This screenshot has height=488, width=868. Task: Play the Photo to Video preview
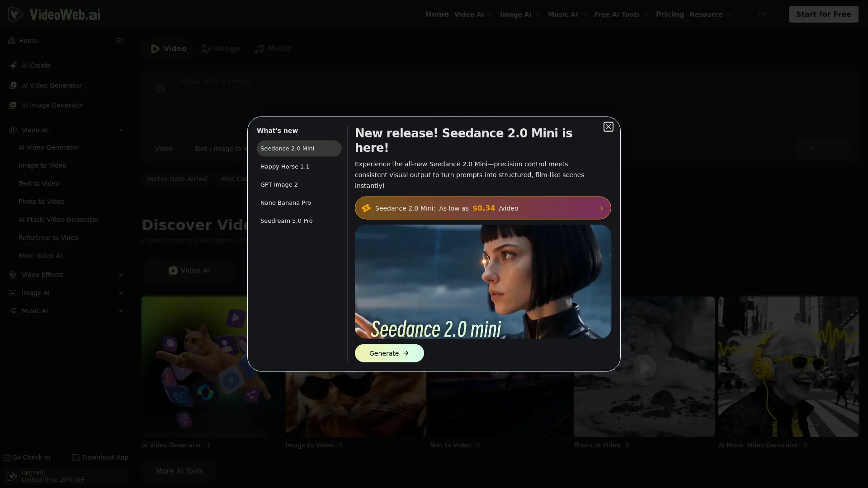[644, 366]
